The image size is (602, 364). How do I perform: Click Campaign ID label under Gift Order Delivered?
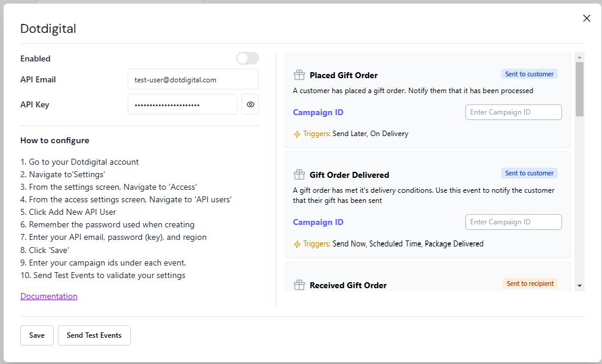[x=318, y=222]
